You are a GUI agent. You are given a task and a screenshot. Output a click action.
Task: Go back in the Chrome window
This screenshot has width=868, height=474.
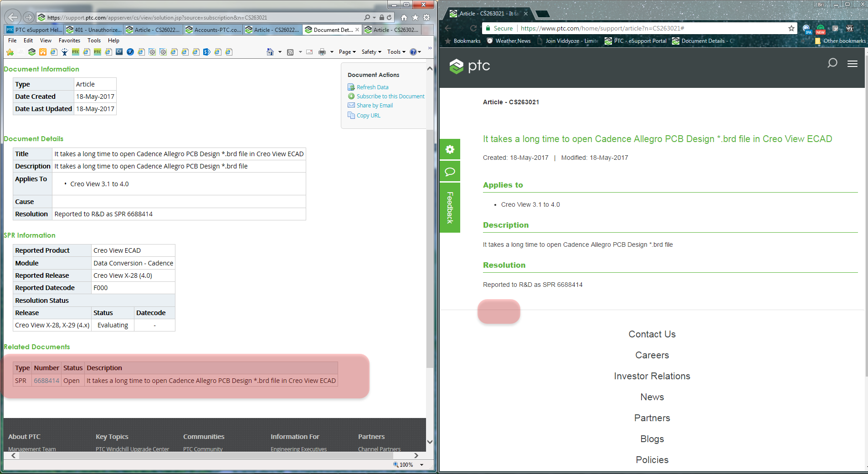coord(448,28)
